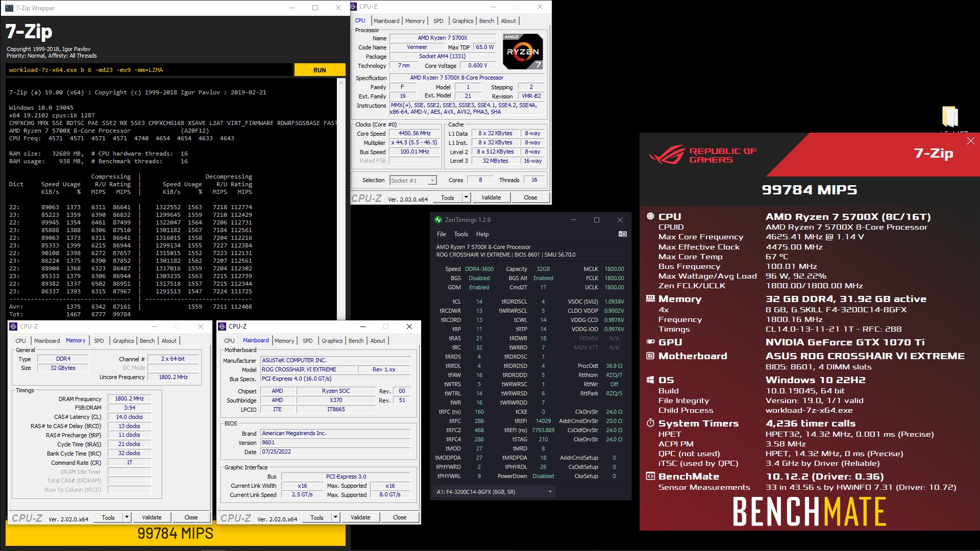
Task: Open the desktop folder icon
Action: tap(950, 116)
